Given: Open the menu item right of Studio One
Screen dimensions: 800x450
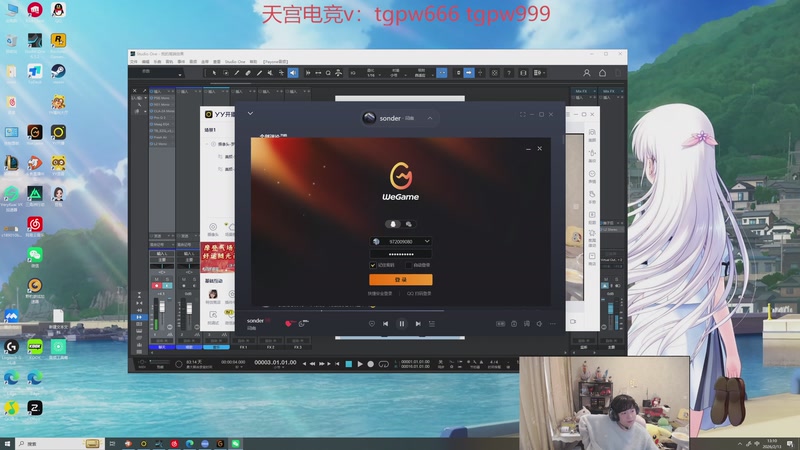Looking at the screenshot, I should point(254,62).
